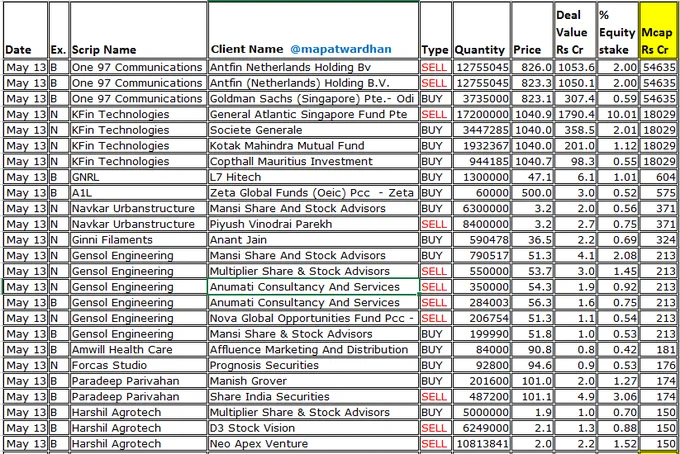
Task: Select Mcap cell '604'
Action: 658,177
